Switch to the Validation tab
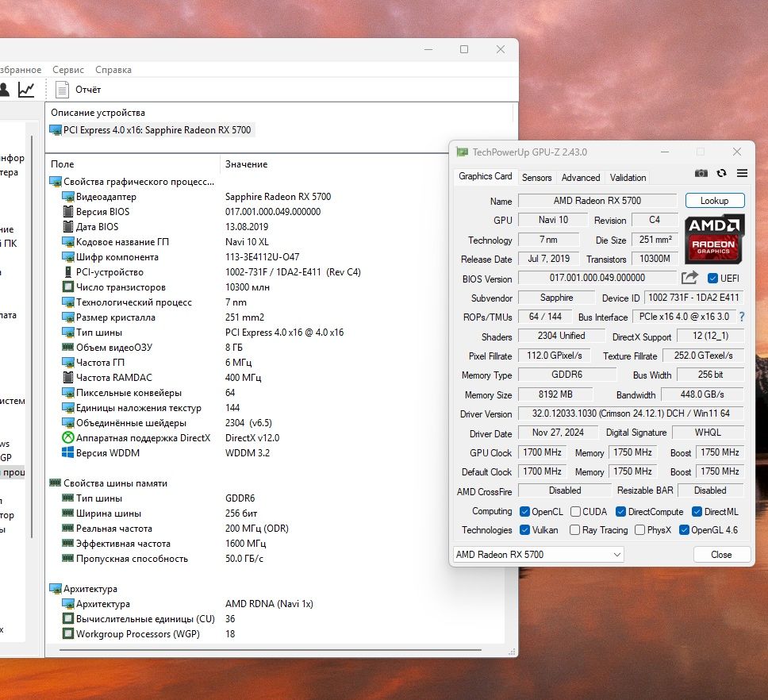 (x=628, y=177)
